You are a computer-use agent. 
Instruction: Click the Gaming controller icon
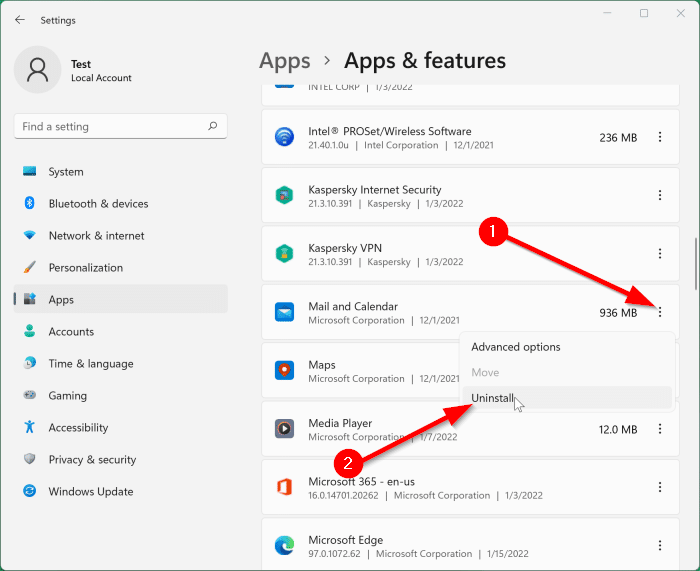[29, 395]
